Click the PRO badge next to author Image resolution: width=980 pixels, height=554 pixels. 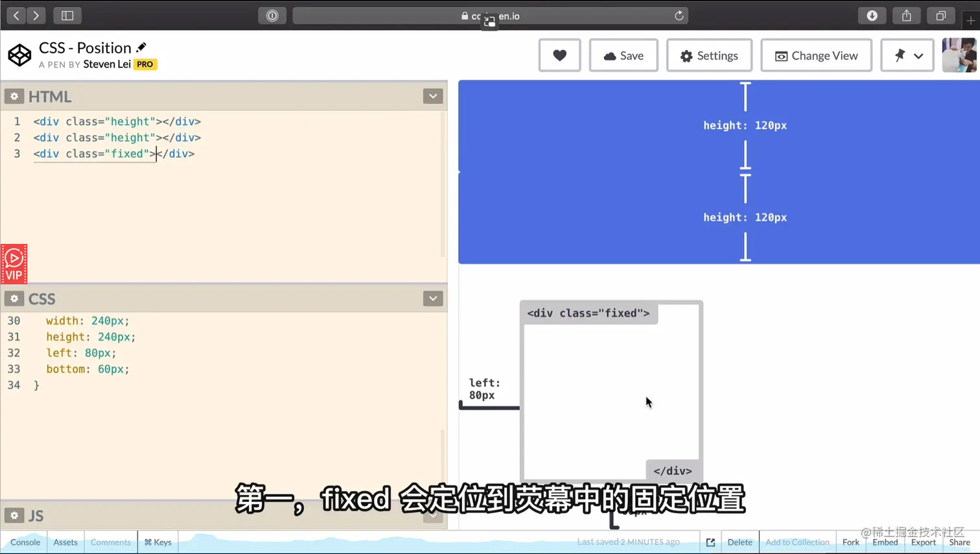pyautogui.click(x=145, y=64)
